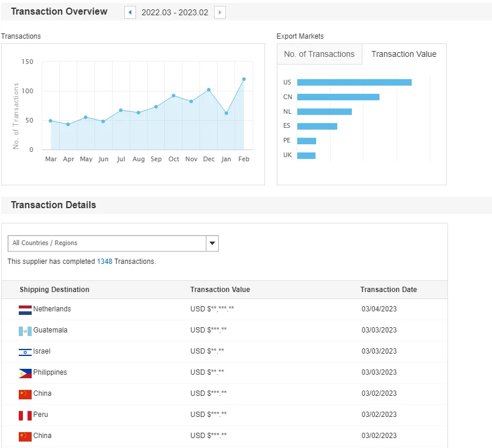Image resolution: width=492 pixels, height=448 pixels.
Task: Click the CN bar in export chart
Action: click(338, 97)
